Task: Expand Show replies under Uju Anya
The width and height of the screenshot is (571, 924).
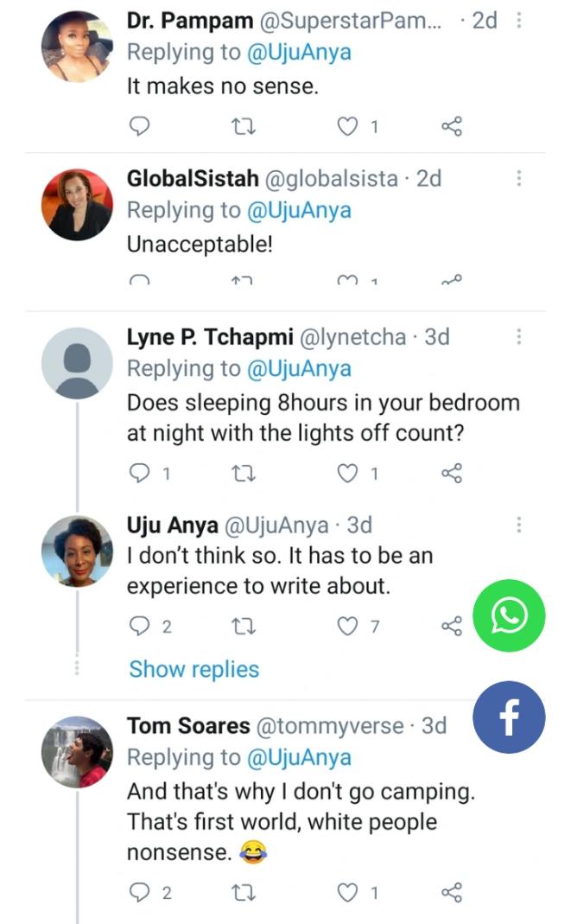Action: tap(194, 669)
